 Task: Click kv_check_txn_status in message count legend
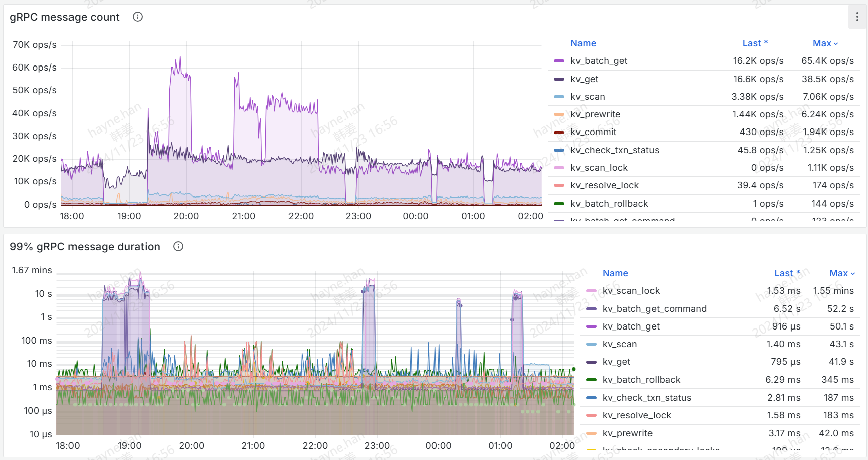tap(614, 150)
